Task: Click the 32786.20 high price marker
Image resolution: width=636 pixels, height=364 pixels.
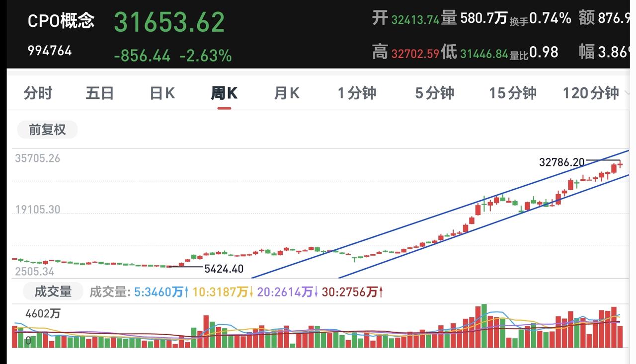Action: [x=561, y=162]
